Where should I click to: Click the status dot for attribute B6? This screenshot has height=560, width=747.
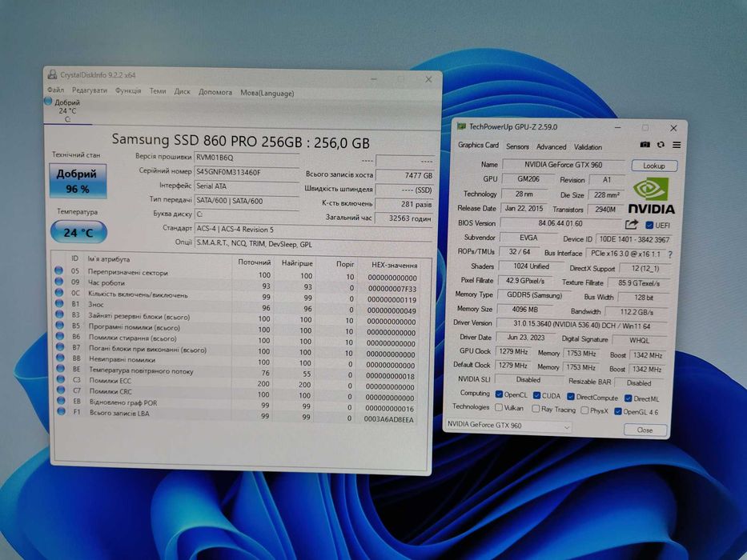point(59,336)
